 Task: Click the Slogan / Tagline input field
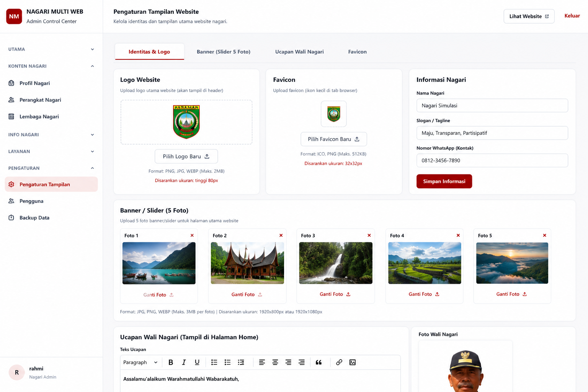click(x=492, y=133)
